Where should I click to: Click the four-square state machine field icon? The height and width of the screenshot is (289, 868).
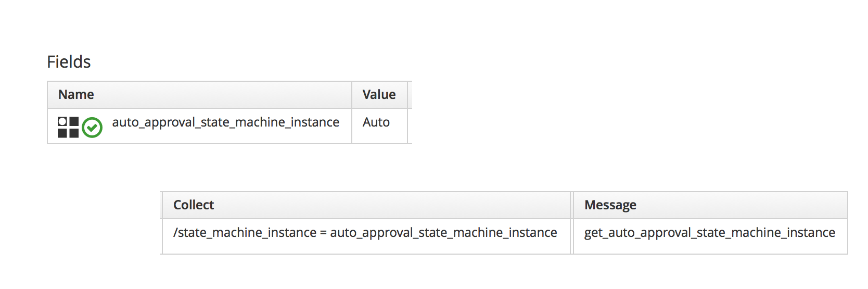point(68,127)
